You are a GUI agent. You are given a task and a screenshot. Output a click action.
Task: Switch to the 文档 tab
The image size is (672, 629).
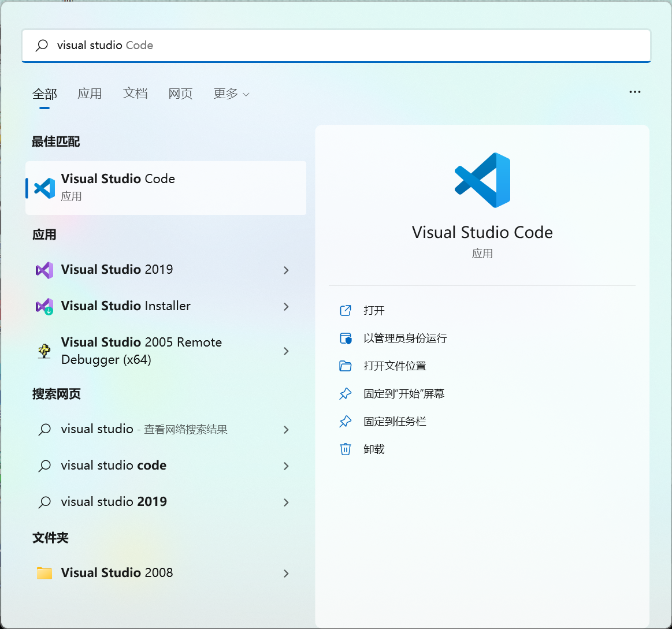click(x=135, y=94)
